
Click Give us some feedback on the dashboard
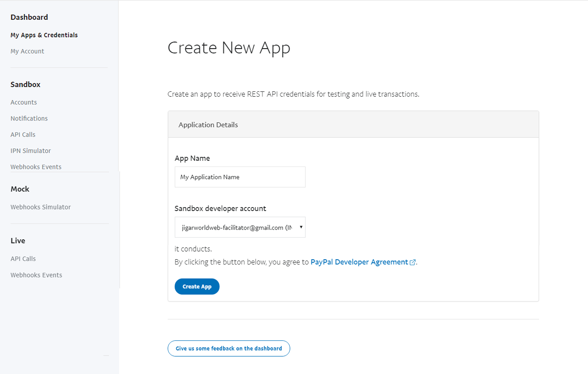228,348
